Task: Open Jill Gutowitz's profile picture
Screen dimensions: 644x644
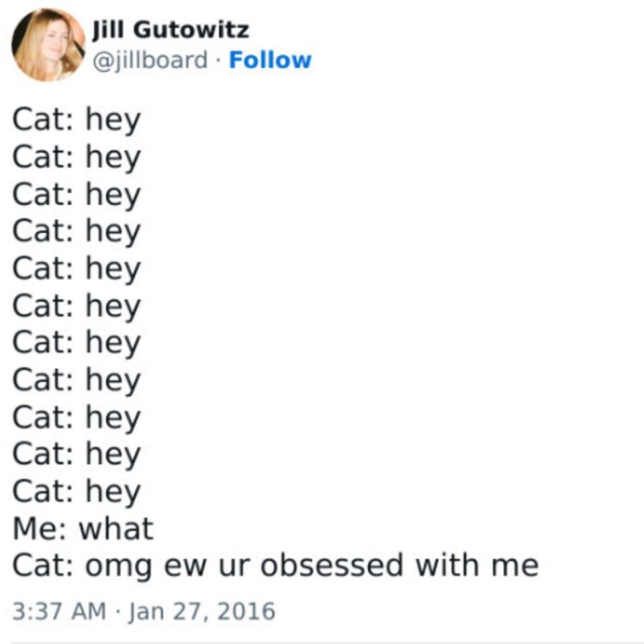Action: pos(48,45)
